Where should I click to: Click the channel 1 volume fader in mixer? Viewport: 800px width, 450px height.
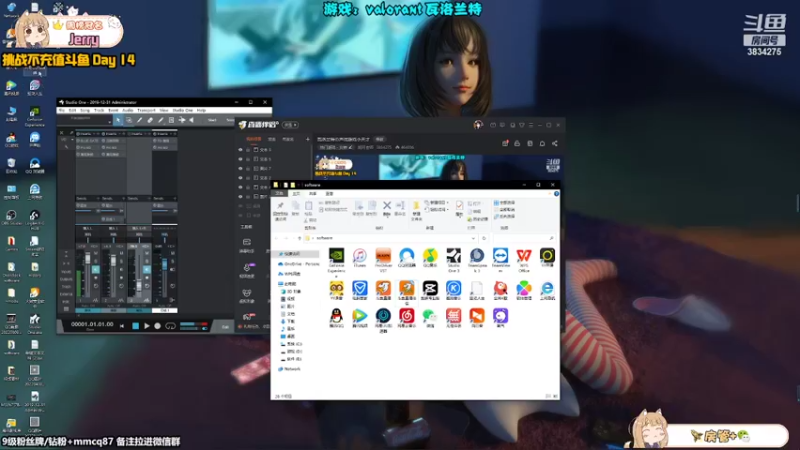(x=88, y=259)
